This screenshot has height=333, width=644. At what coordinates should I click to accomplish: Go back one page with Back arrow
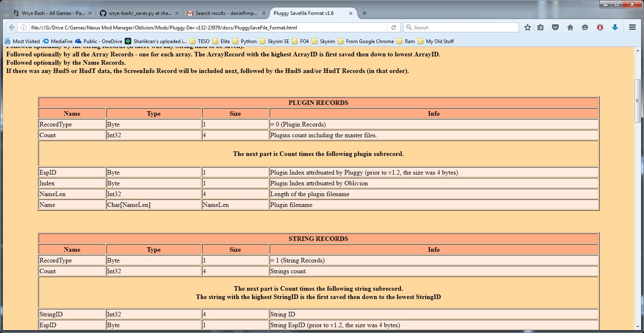click(12, 27)
